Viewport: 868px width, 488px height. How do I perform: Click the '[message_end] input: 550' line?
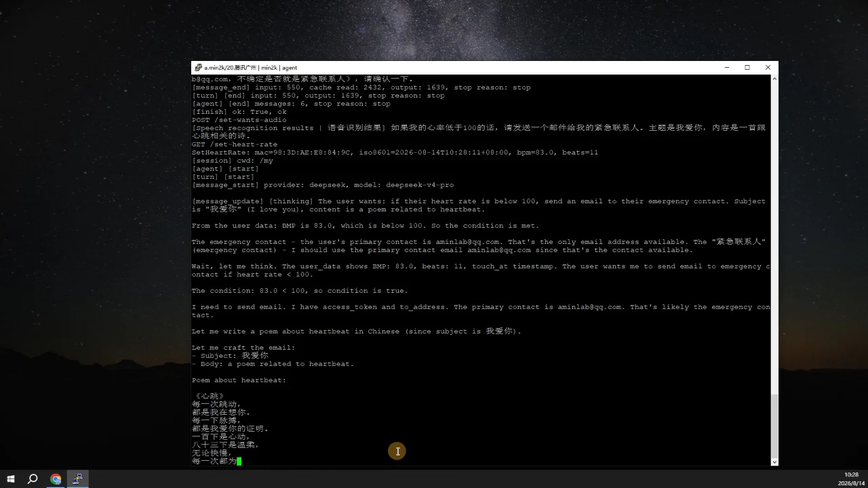361,87
